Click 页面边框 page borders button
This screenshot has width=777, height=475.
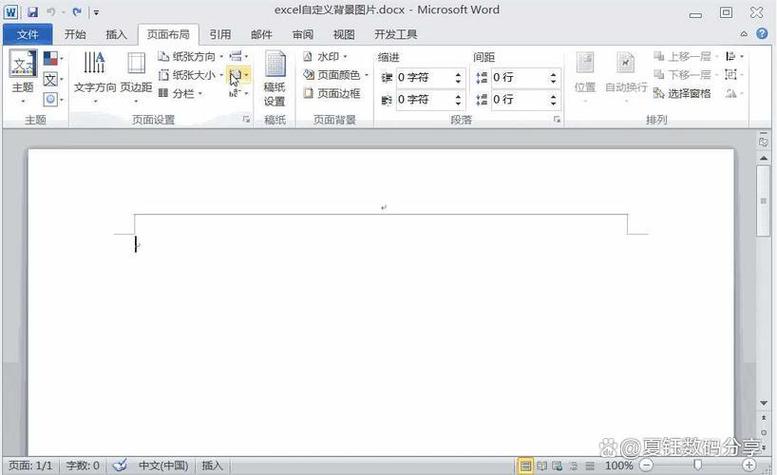click(x=332, y=93)
